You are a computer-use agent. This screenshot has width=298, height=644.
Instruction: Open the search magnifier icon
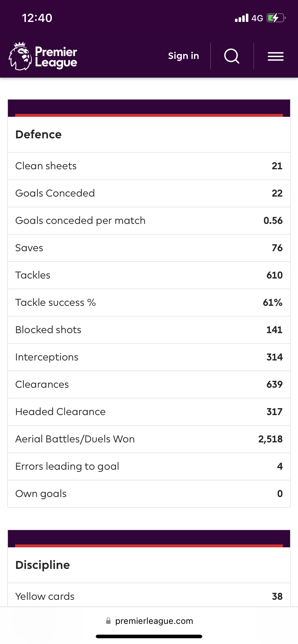[x=232, y=56]
